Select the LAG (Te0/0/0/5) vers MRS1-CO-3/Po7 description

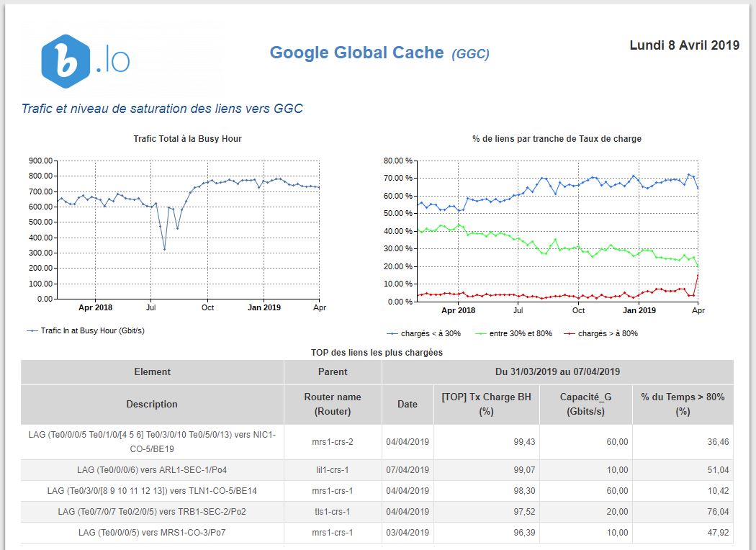(x=152, y=533)
